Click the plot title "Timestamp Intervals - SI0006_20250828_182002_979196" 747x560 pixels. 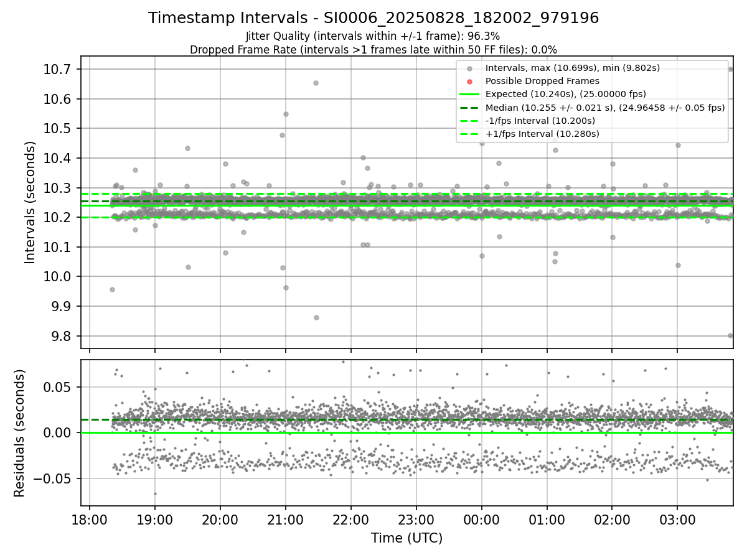click(374, 18)
